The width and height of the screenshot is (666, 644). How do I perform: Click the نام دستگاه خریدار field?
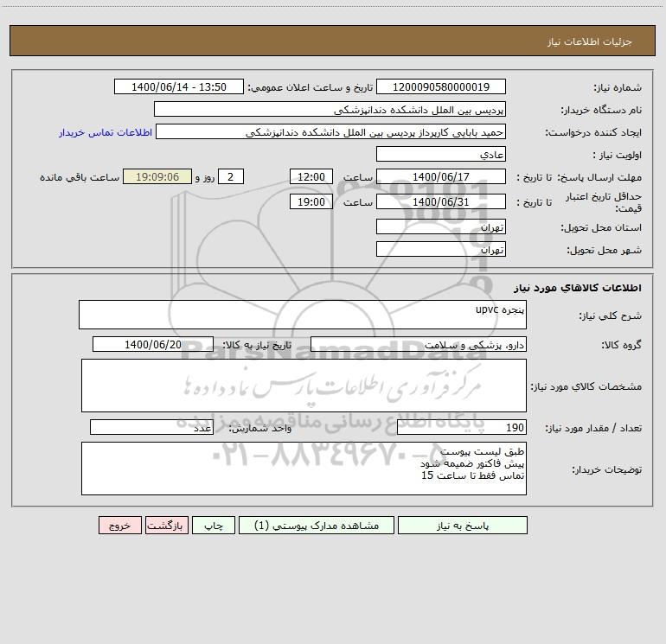330,110
